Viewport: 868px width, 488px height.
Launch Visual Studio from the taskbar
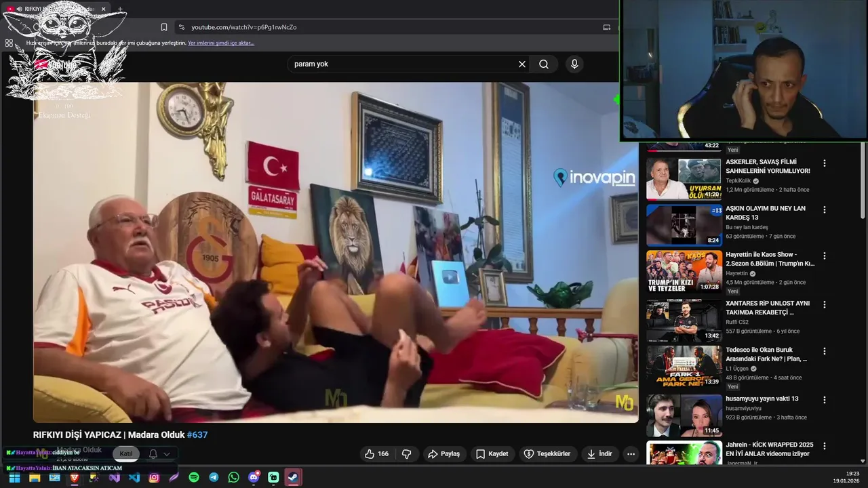(114, 477)
